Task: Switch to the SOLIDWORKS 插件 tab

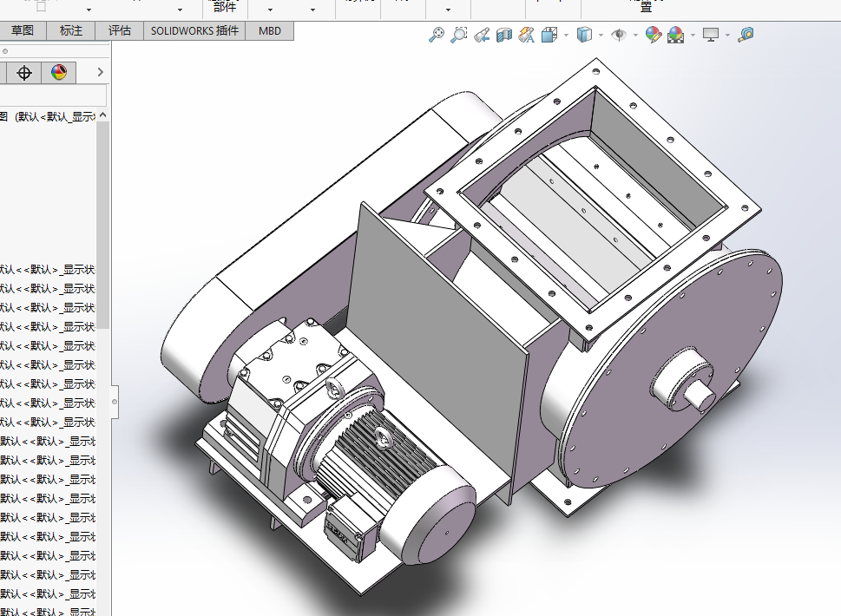Action: coord(194,31)
